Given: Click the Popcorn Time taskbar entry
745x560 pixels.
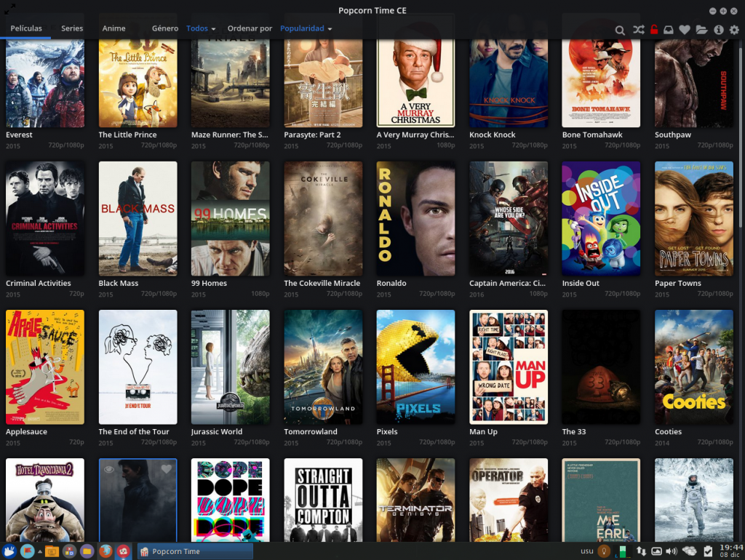Looking at the screenshot, I should 195,551.
